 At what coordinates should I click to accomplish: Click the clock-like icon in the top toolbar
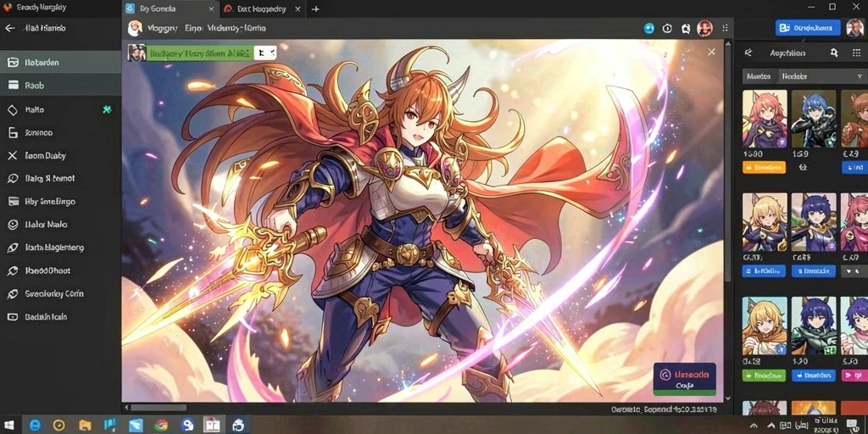[668, 28]
